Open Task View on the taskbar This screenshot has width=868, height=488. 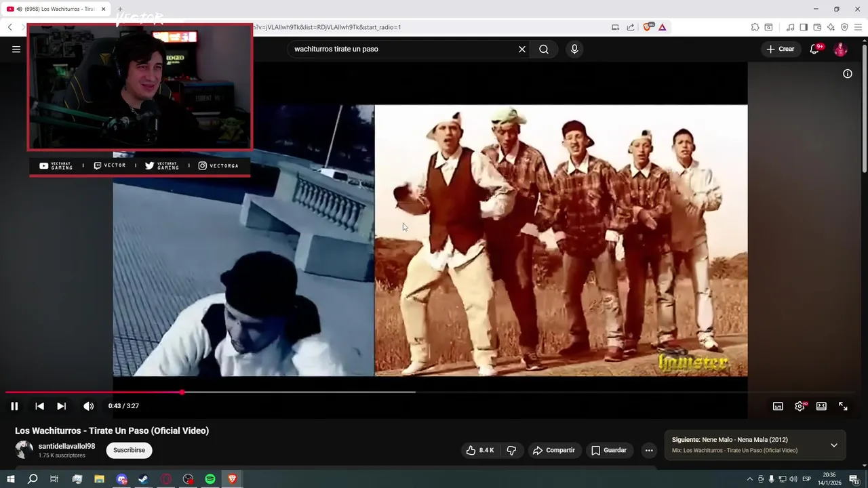54,479
